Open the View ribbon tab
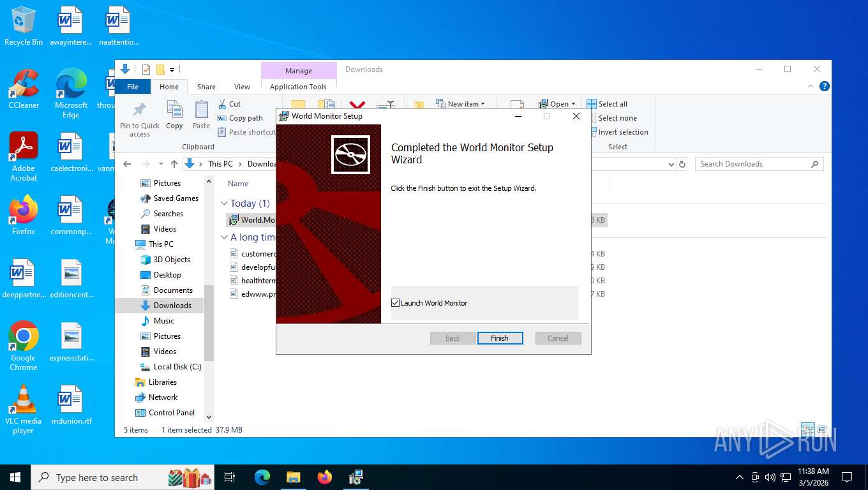This screenshot has height=490, width=868. pyautogui.click(x=242, y=87)
